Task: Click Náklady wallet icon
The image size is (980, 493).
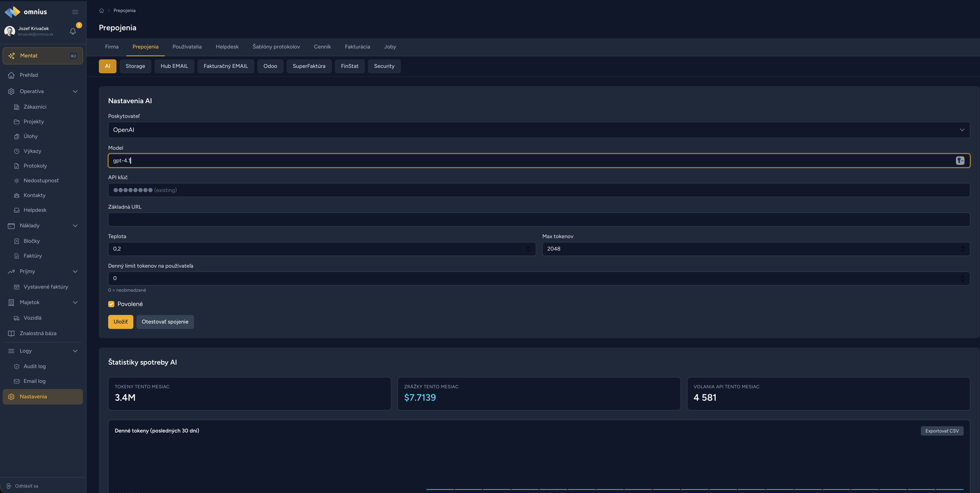Action: point(11,226)
